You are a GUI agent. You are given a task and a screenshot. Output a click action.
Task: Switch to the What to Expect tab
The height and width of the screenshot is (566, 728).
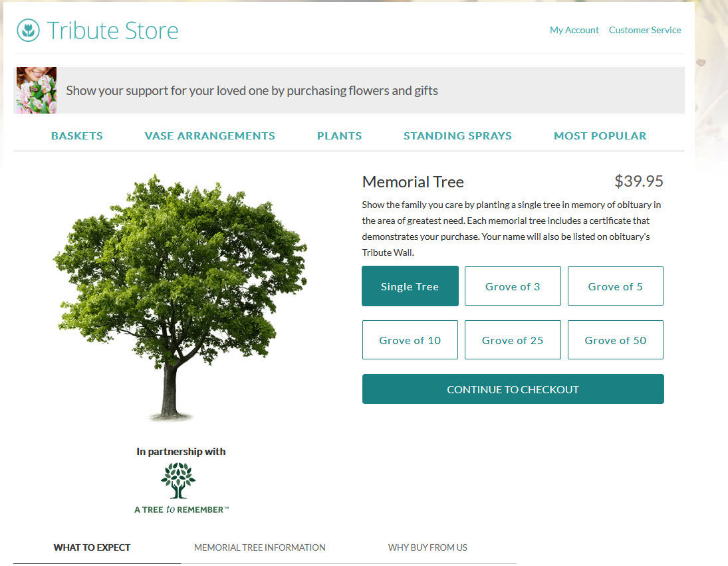point(92,547)
